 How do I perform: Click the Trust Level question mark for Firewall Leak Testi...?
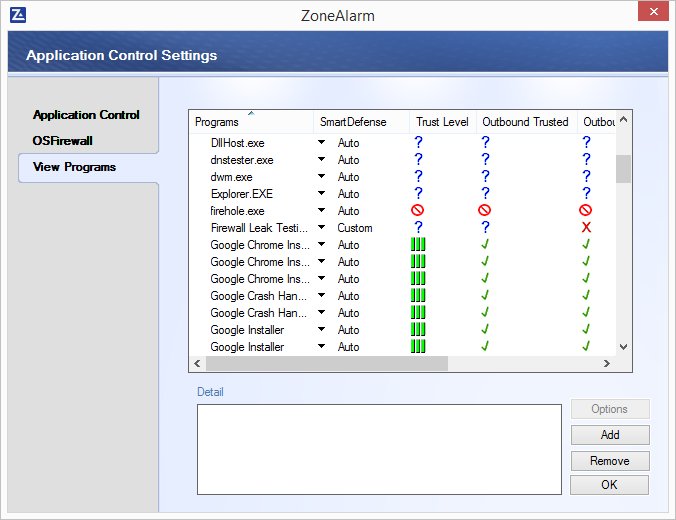coord(418,227)
